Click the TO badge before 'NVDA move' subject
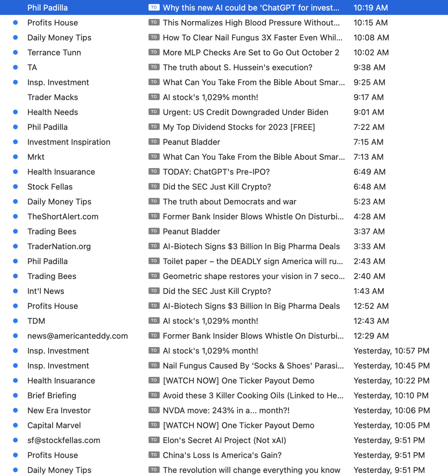The image size is (448, 476). pos(154,410)
